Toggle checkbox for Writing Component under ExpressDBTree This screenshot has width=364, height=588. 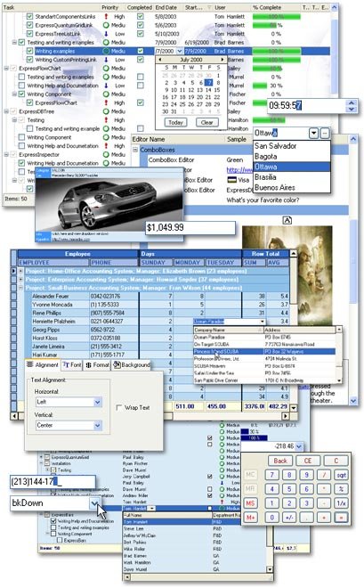tap(21, 137)
